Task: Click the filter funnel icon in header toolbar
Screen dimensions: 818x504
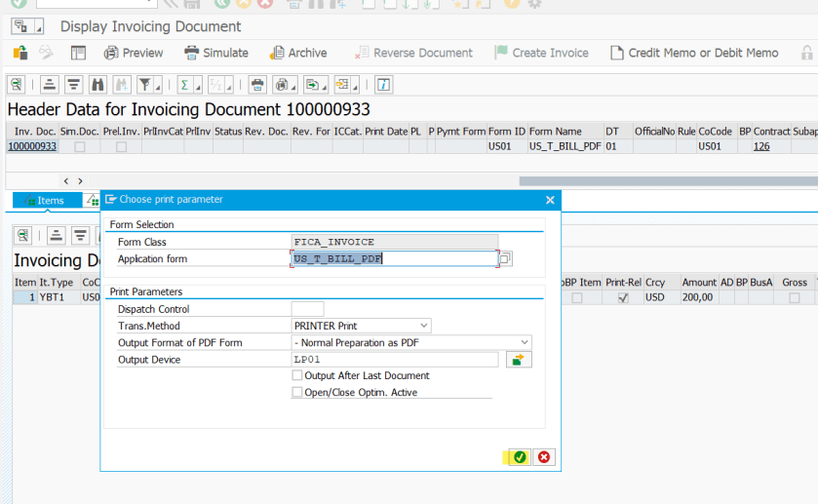Action: pos(143,84)
